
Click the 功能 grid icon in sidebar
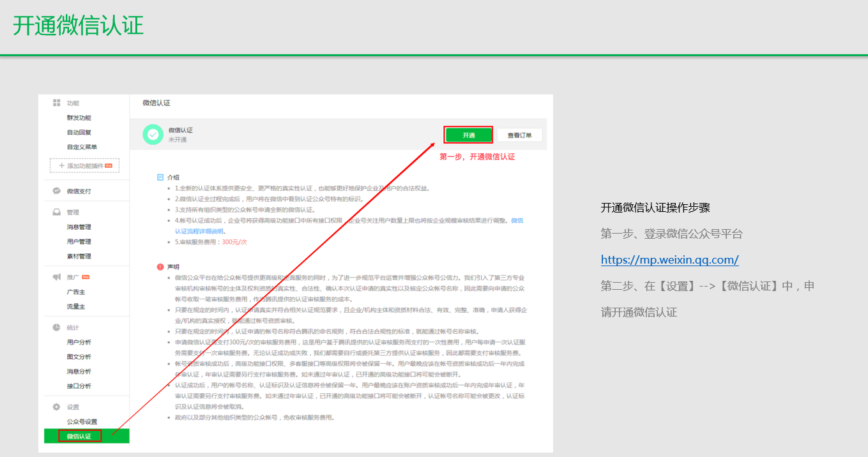tap(56, 103)
